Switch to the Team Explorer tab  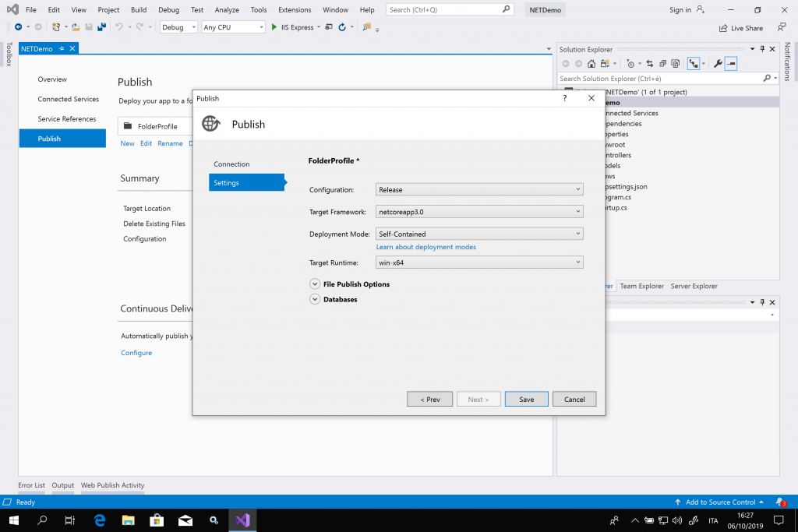click(642, 286)
